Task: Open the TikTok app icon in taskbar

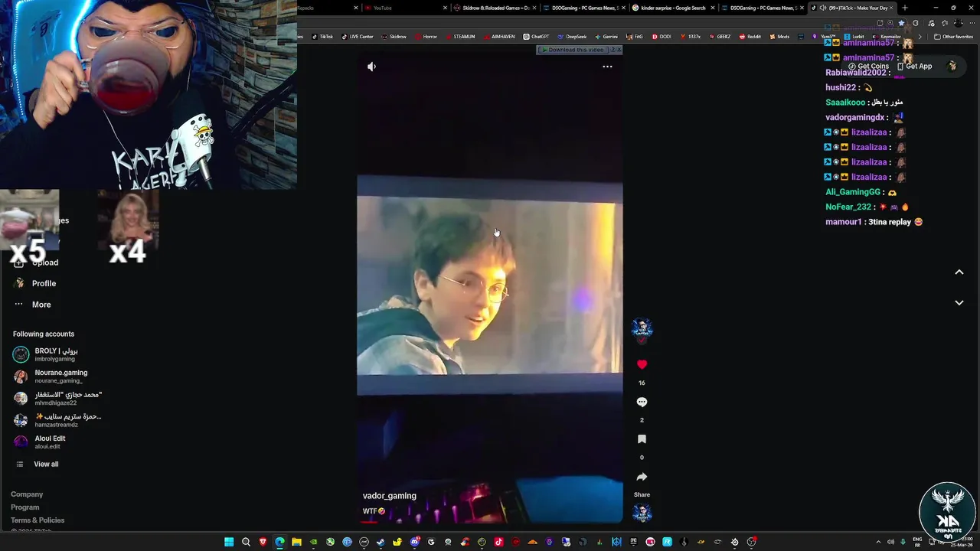Action: tap(498, 542)
